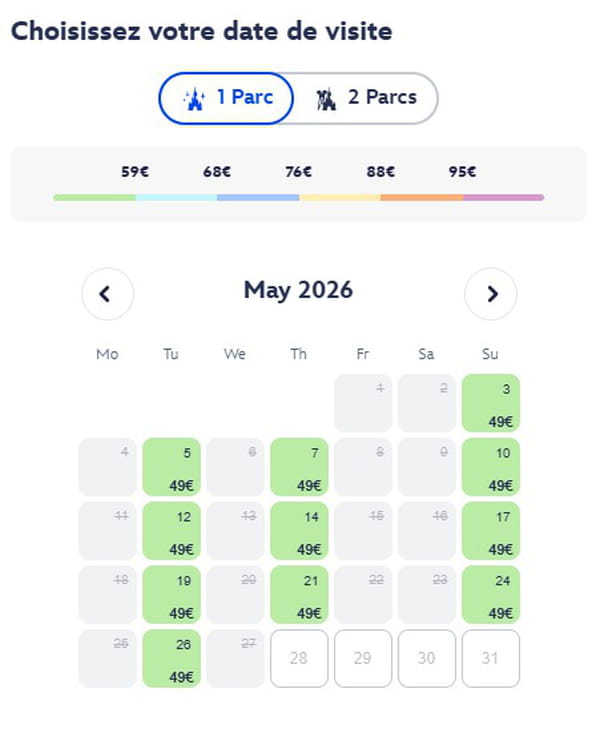The height and width of the screenshot is (733, 600).
Task: Choose May 12 on the calendar
Action: click(171, 531)
